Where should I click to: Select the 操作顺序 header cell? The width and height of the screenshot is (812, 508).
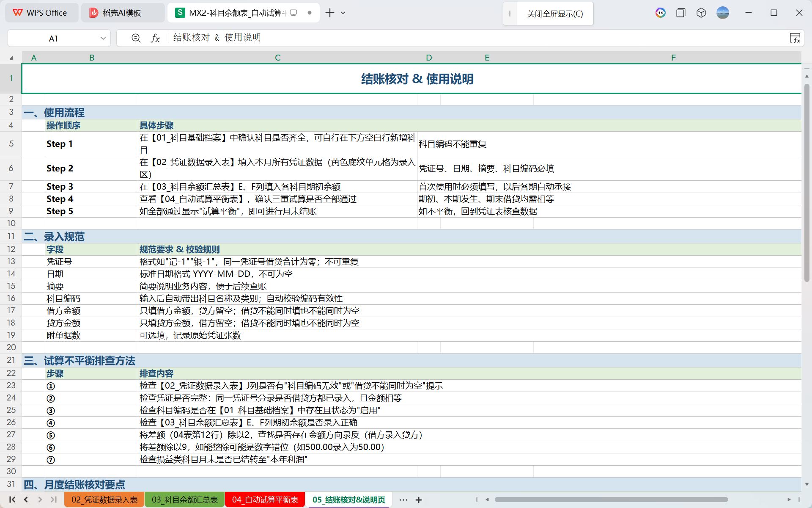(x=92, y=125)
